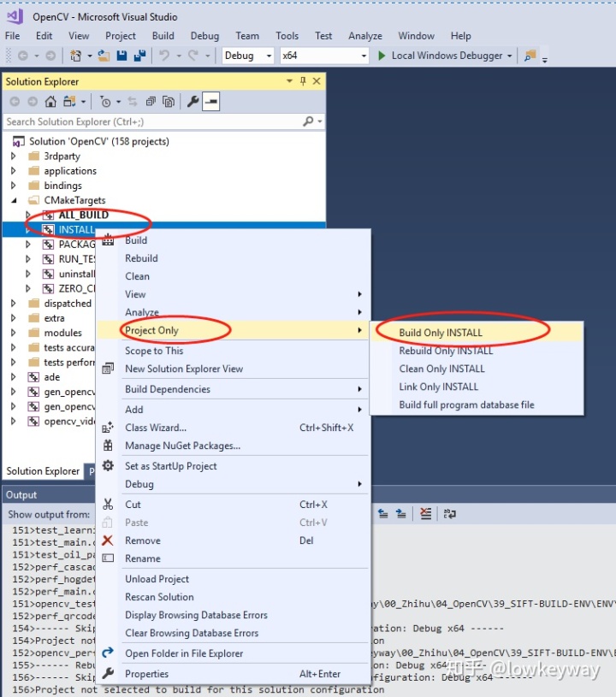This screenshot has width=616, height=697.
Task: Click Show All Files icon
Action: (169, 102)
